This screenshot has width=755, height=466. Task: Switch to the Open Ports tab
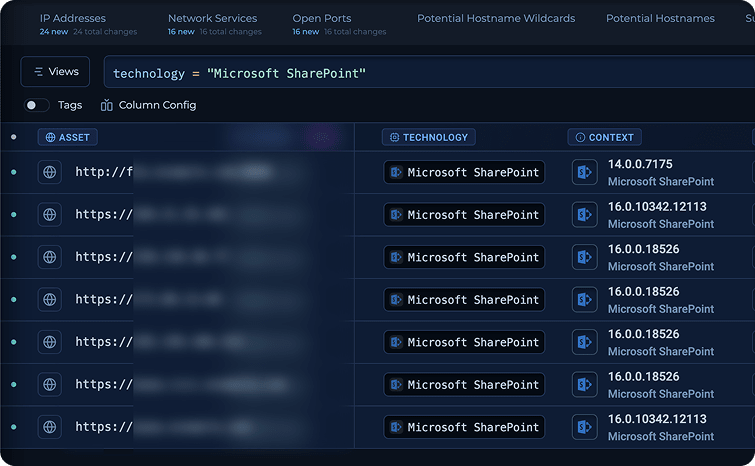click(339, 24)
